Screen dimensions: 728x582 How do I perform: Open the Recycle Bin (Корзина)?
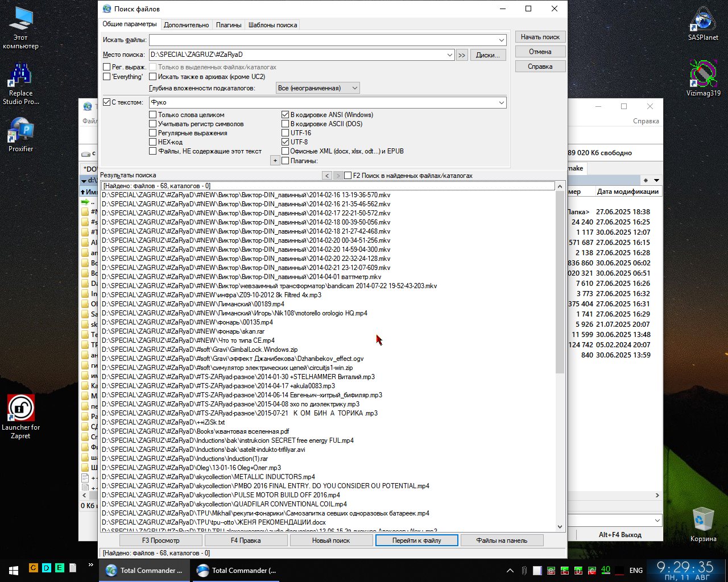703,523
